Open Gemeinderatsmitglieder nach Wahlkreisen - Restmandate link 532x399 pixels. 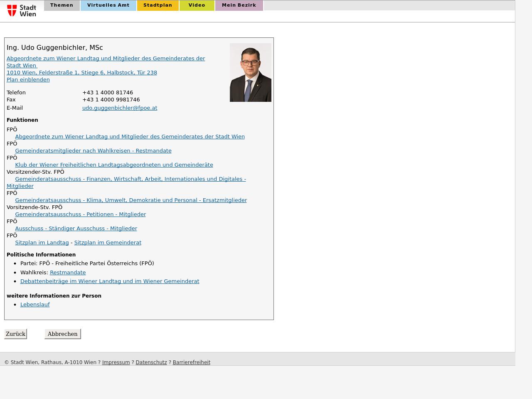tap(93, 151)
